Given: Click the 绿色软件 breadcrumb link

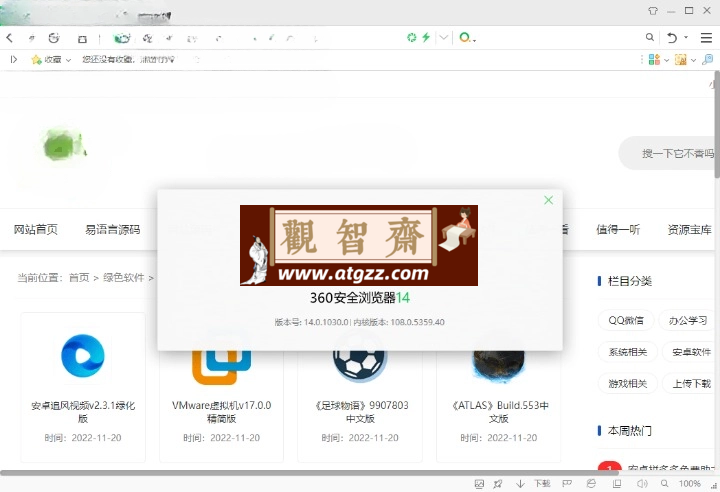Looking at the screenshot, I should 124,277.
